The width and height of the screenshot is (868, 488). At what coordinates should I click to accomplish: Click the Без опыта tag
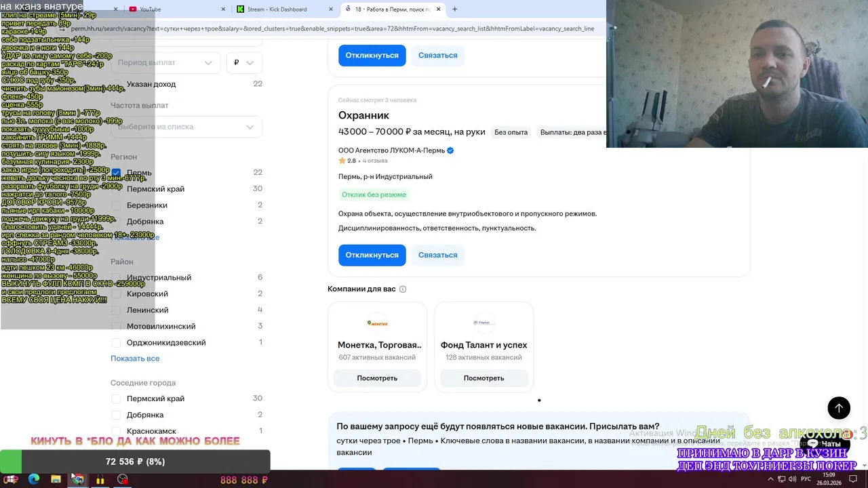[x=511, y=133]
